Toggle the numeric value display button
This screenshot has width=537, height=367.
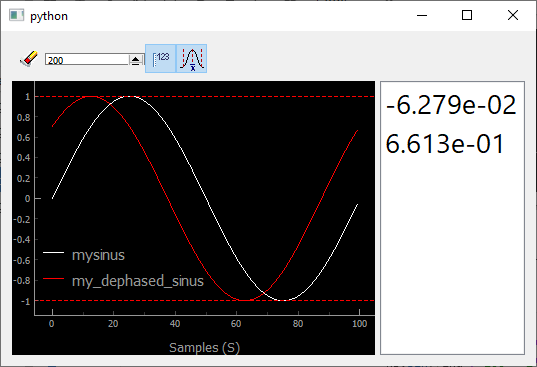coord(160,59)
